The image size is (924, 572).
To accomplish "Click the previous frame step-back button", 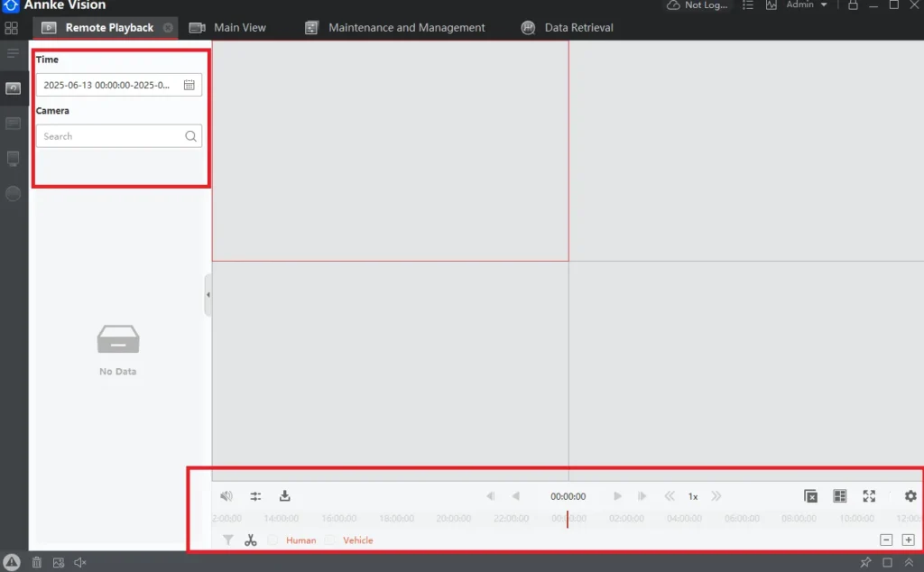I will click(x=490, y=496).
